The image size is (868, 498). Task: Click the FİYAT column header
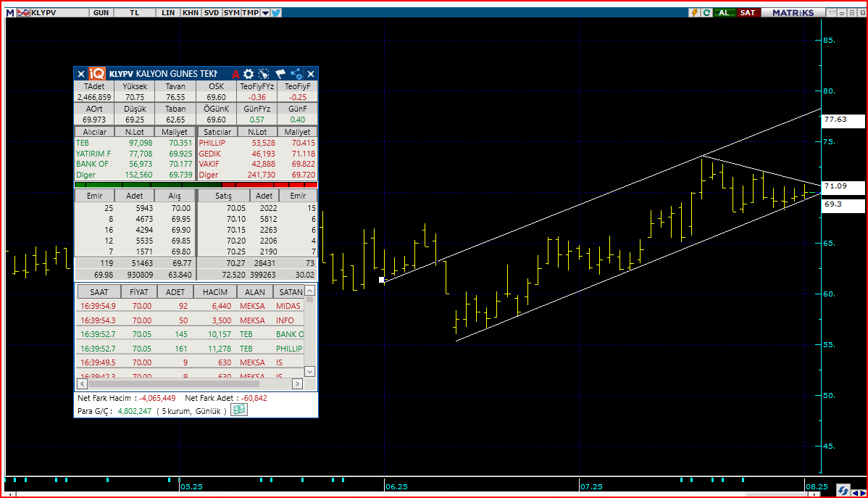139,292
